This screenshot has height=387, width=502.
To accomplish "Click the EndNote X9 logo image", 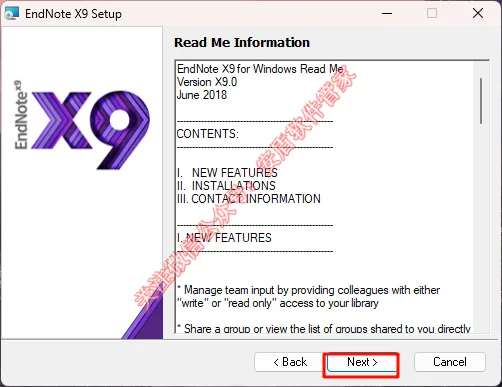I will click(82, 125).
